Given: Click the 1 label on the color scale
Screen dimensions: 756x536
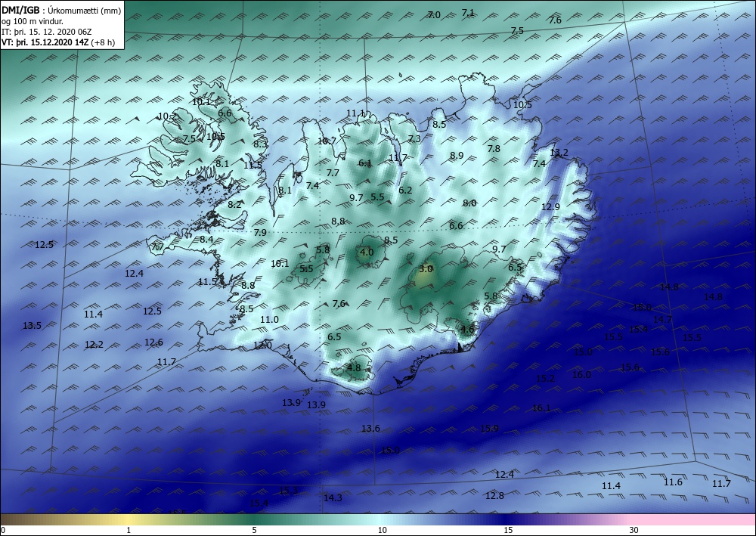Looking at the screenshot, I should point(129,531).
